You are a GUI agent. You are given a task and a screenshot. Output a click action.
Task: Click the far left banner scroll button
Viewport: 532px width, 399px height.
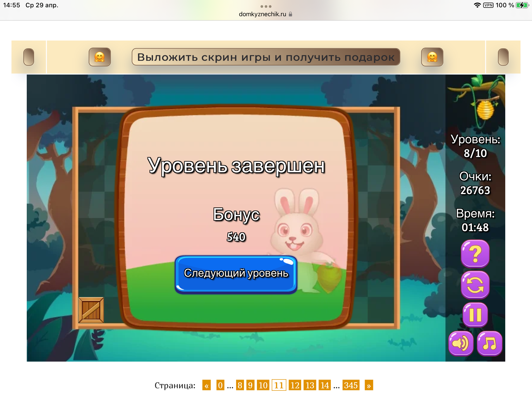(x=29, y=57)
